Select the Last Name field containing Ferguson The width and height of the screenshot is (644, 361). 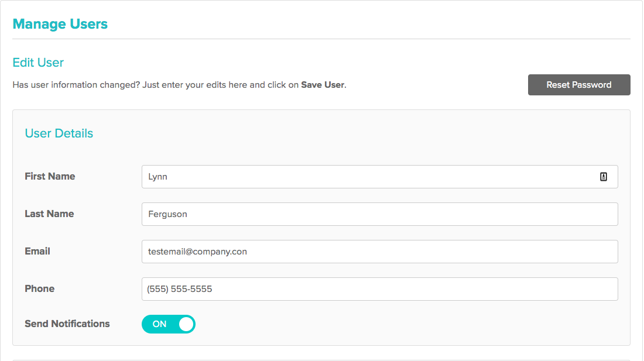click(x=351, y=214)
